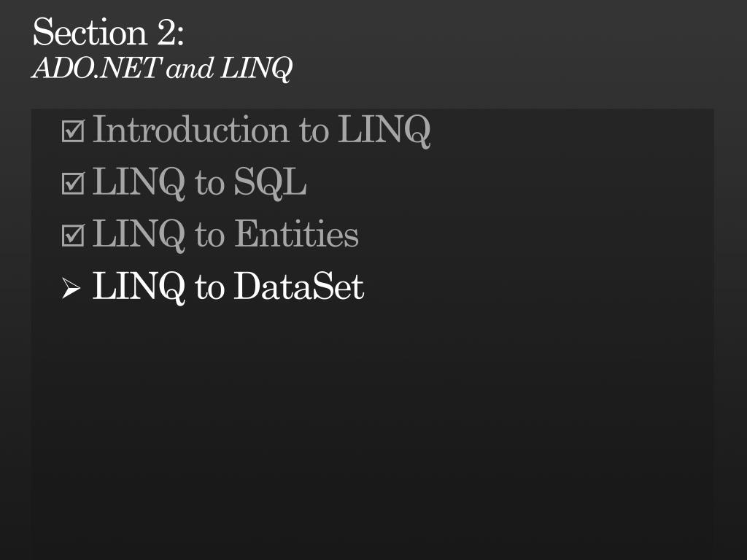
Task: Click the empty area below the bullet list
Action: (373, 429)
